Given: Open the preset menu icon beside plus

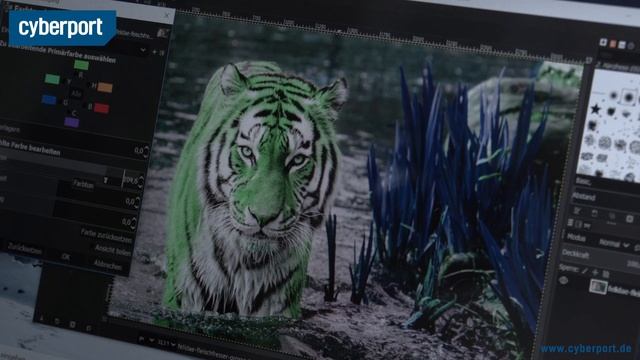Looking at the screenshot, I should click(x=162, y=53).
